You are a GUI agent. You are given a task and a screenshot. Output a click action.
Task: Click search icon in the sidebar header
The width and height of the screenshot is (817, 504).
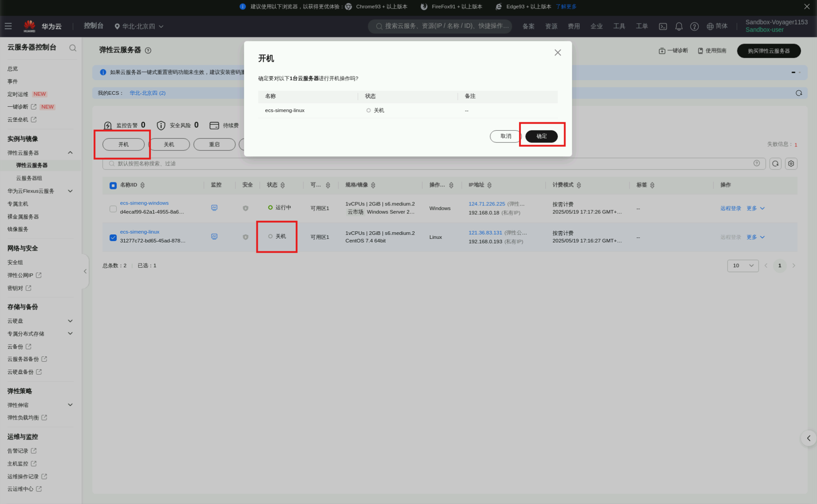coord(73,48)
